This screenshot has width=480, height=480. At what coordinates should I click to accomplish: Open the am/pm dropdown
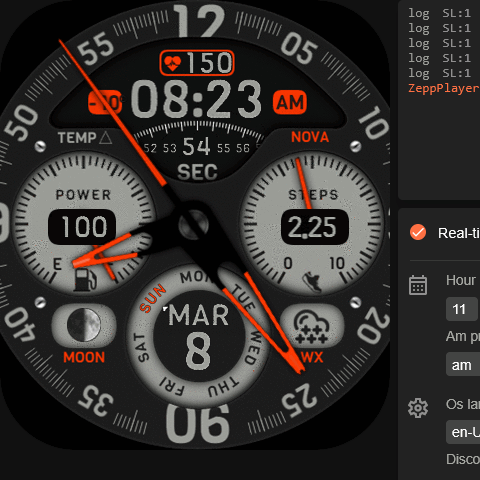pyautogui.click(x=463, y=364)
